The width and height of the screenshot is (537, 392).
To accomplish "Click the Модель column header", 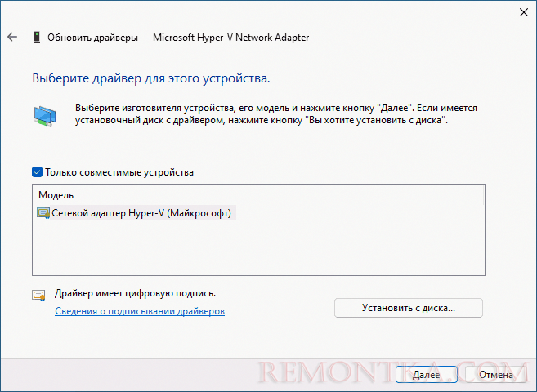I will (56, 195).
